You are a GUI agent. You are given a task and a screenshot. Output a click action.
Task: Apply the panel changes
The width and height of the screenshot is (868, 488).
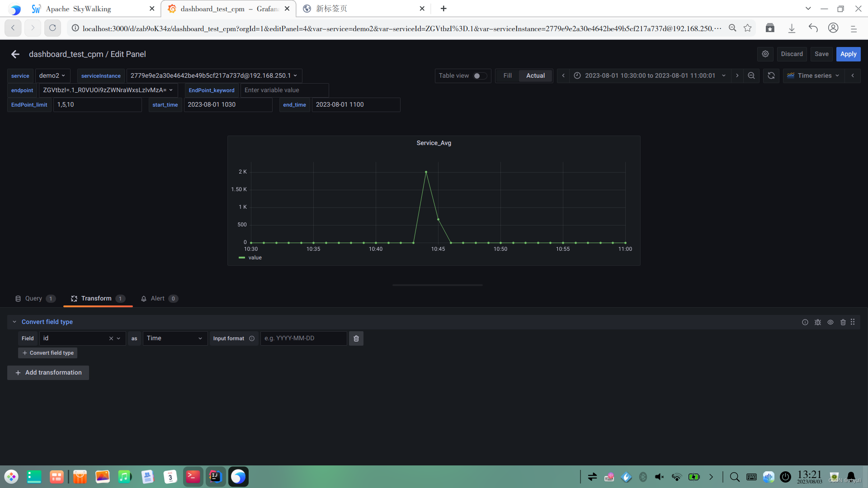point(848,54)
